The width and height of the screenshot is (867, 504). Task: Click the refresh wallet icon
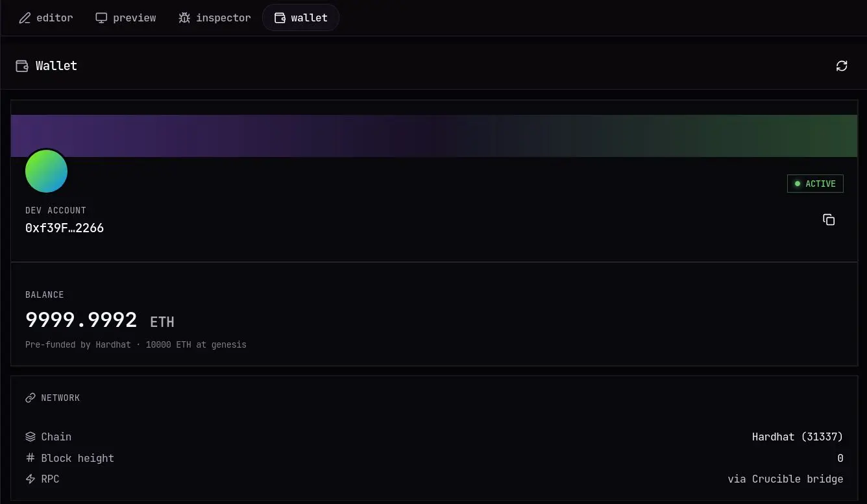[x=842, y=66]
